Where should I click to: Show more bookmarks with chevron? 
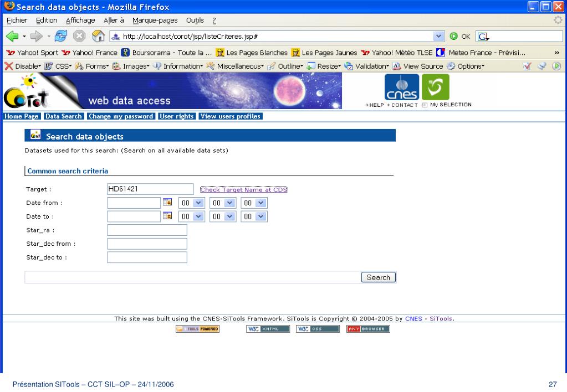(557, 53)
